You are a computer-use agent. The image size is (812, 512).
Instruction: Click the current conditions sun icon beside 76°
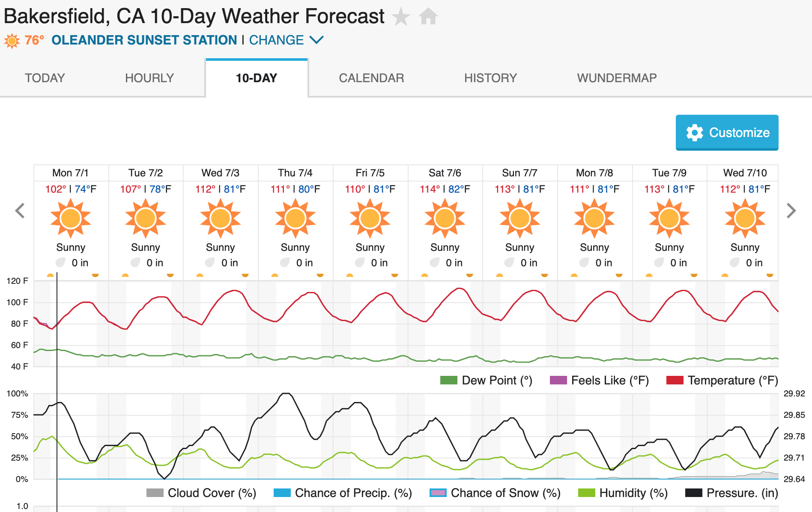tap(12, 40)
